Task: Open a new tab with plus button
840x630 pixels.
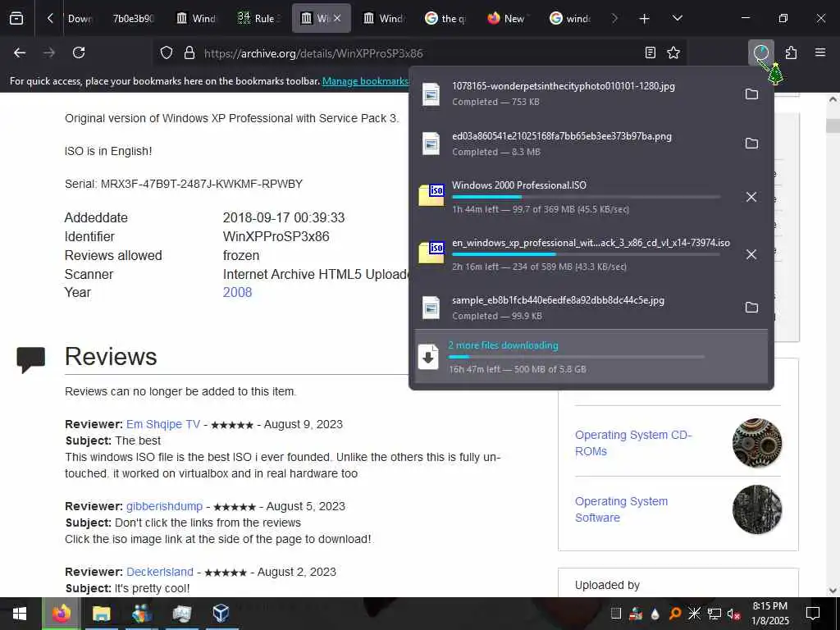Action: [644, 18]
